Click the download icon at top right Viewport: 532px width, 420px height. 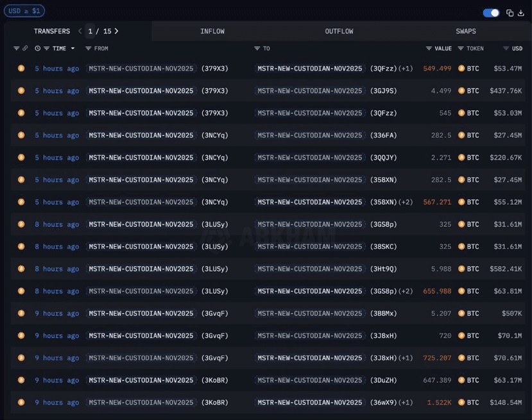[x=520, y=13]
